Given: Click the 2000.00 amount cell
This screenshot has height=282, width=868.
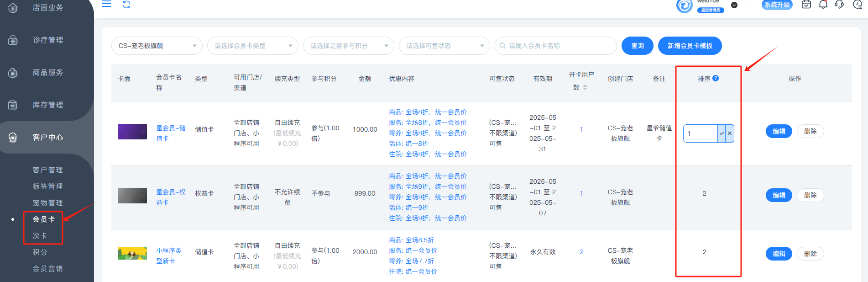Looking at the screenshot, I should [365, 252].
